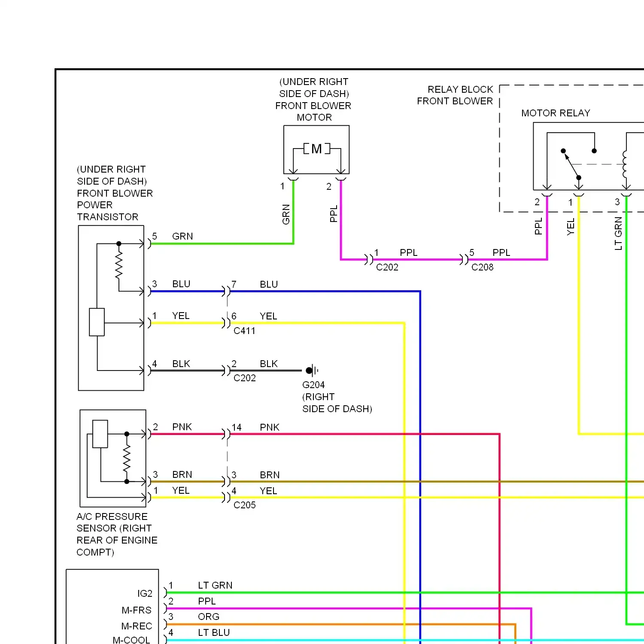Click the BLU label after connector pin 7
644x644 pixels.
(269, 284)
